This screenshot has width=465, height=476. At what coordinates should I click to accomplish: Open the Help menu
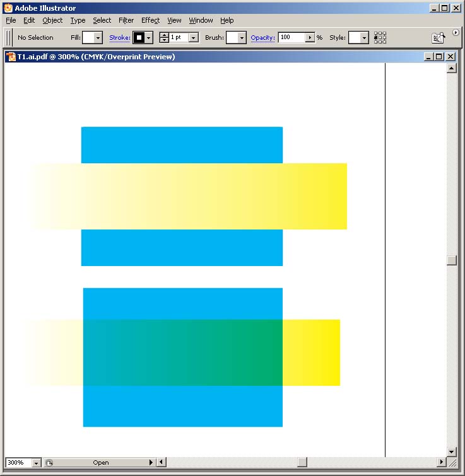pyautogui.click(x=227, y=20)
